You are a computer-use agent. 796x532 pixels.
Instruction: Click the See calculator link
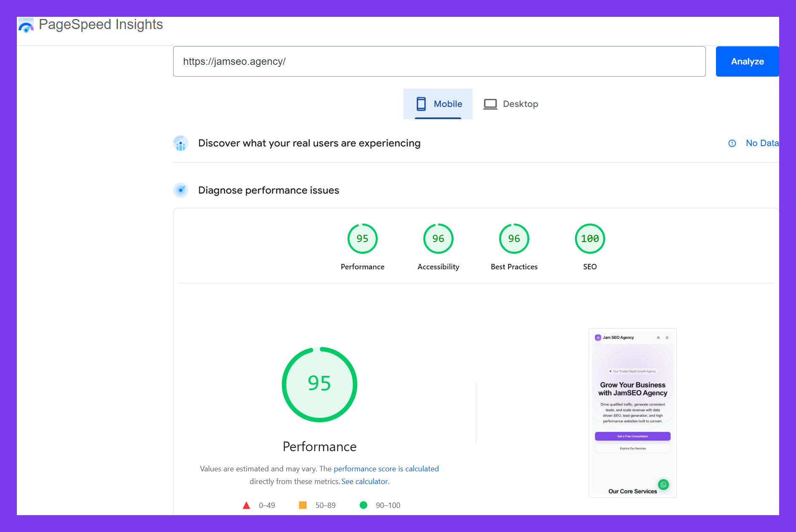(x=364, y=481)
